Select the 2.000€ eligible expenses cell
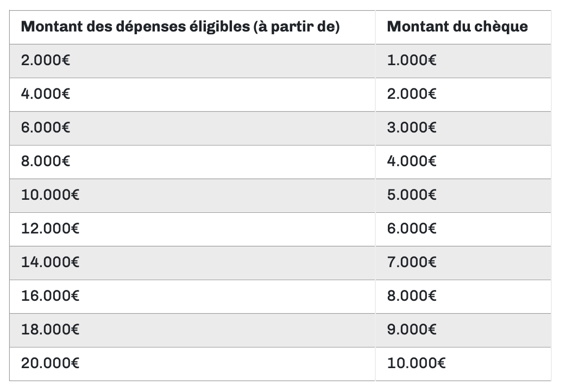Viewport: 566px width, 392px height. (46, 60)
